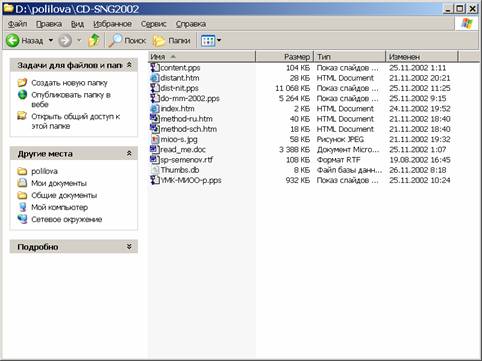
Task: Open the 'Мои документы' link
Action: pos(59,183)
